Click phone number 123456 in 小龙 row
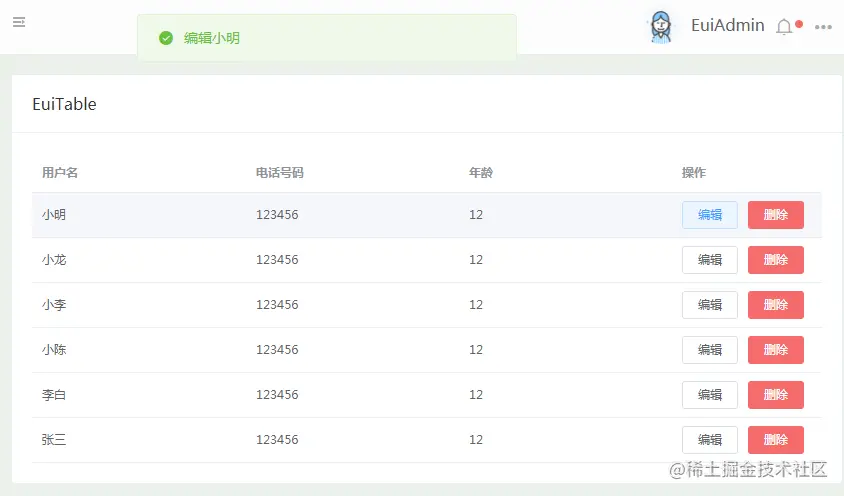Viewport: 844px width, 496px height. 277,260
